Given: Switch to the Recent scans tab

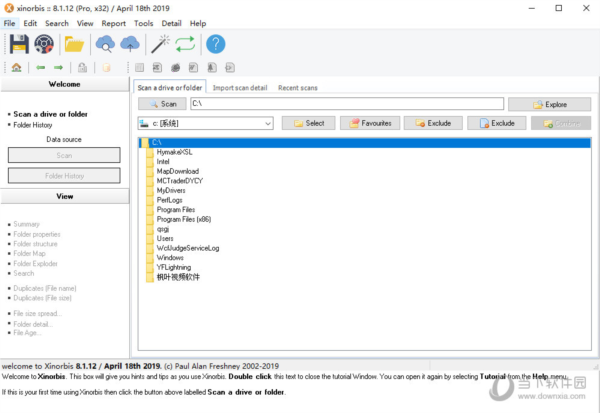Looking at the screenshot, I should click(x=298, y=88).
